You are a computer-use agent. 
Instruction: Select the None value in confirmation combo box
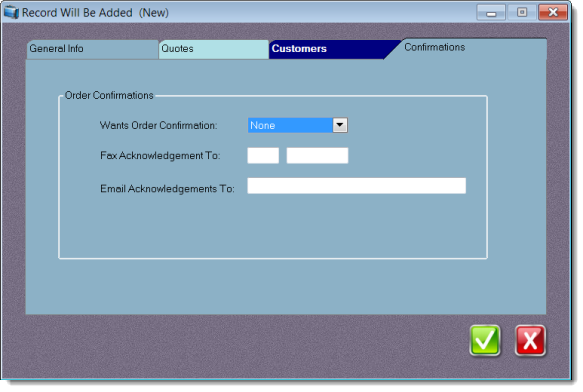(290, 125)
